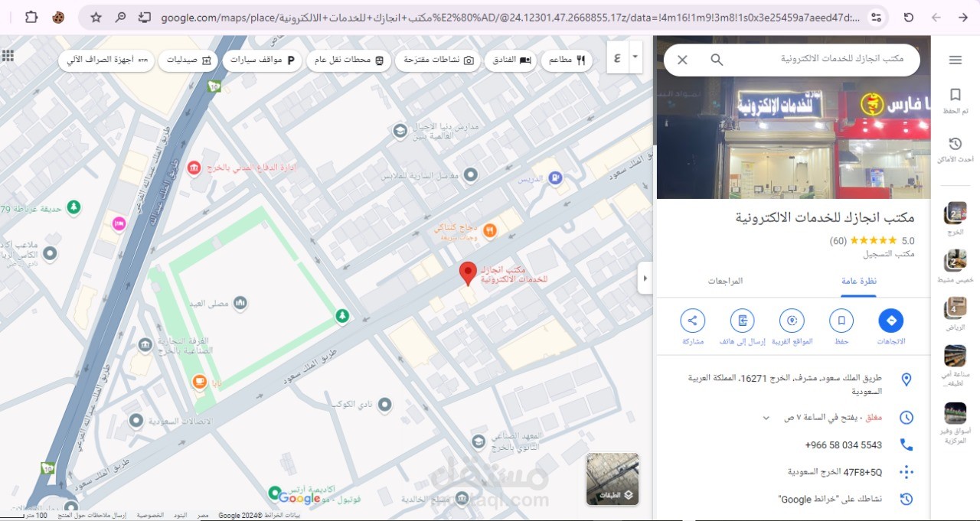The width and height of the screenshot is (980, 521).
Task: Select the نظرة عامة overview tab
Action: pyautogui.click(x=859, y=281)
